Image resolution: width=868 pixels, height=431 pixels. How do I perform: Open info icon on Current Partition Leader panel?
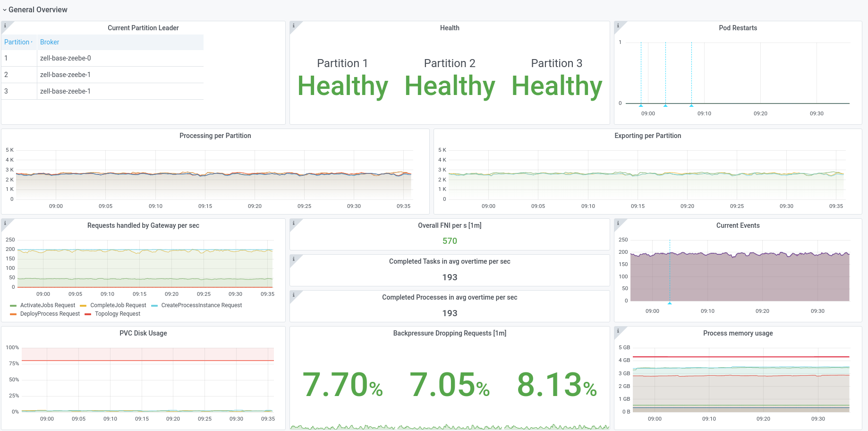click(5, 26)
